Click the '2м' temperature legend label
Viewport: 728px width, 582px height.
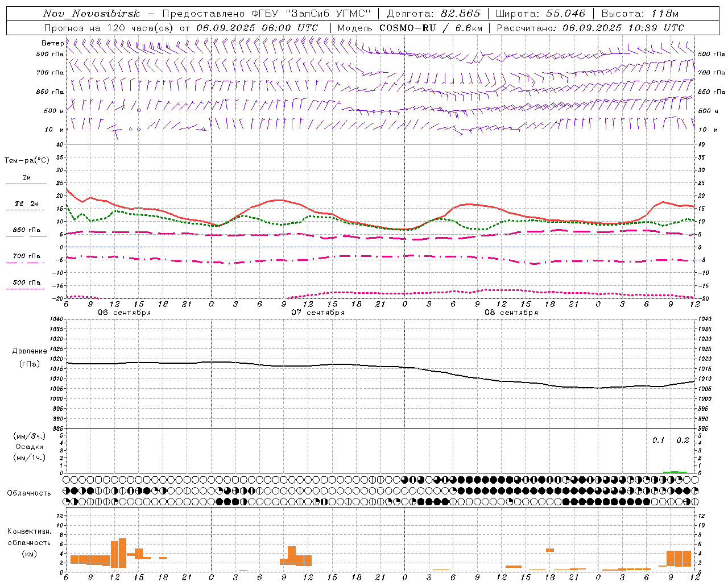[x=27, y=178]
